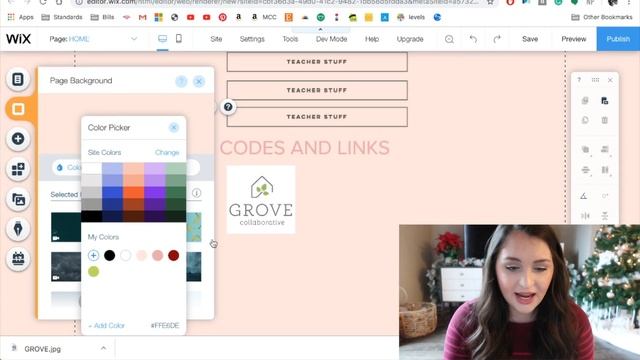Publish the site
Screen dimensions: 640x360
pos(618,39)
